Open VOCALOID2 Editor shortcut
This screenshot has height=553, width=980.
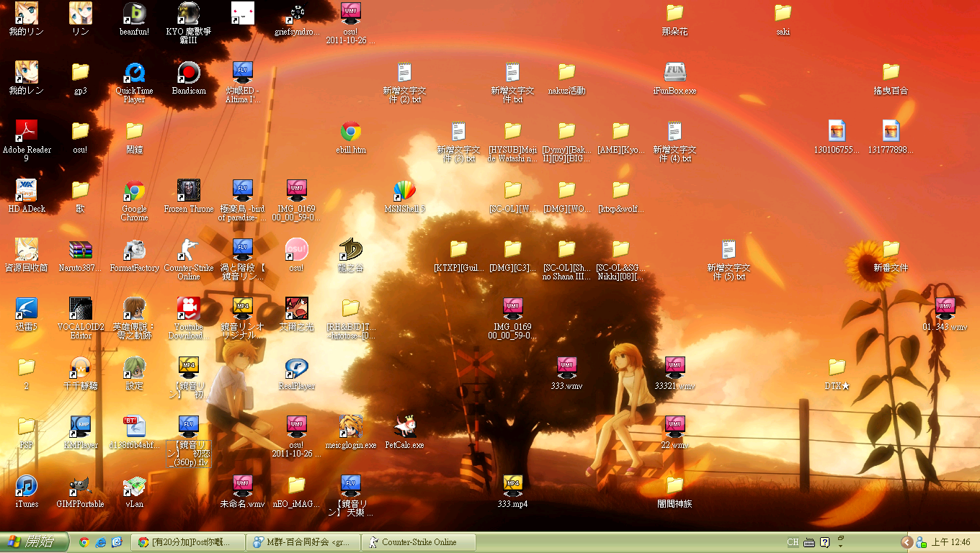pos(80,308)
